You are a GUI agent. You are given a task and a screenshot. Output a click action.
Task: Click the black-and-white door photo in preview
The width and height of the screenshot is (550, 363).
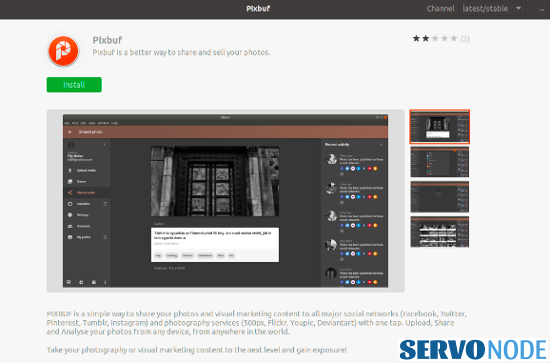click(x=215, y=181)
